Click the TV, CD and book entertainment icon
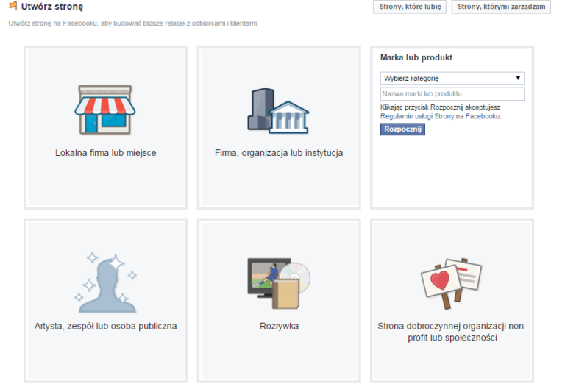 click(x=279, y=283)
